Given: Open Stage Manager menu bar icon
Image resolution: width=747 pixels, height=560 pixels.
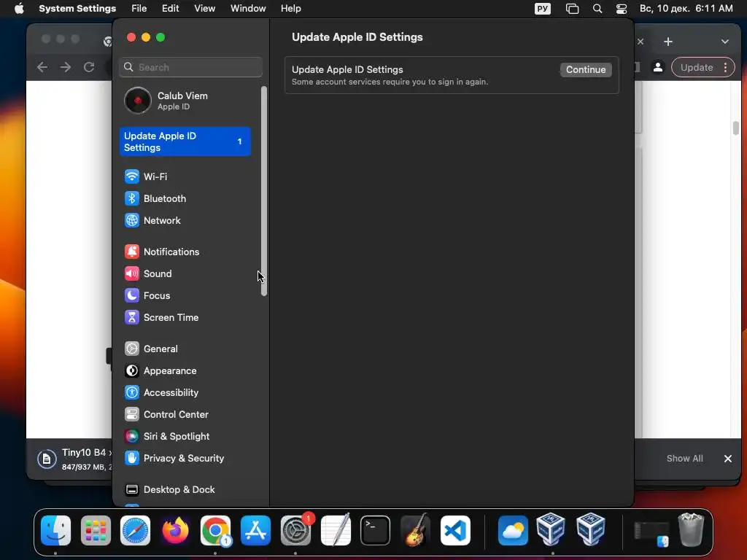Looking at the screenshot, I should coord(572,9).
